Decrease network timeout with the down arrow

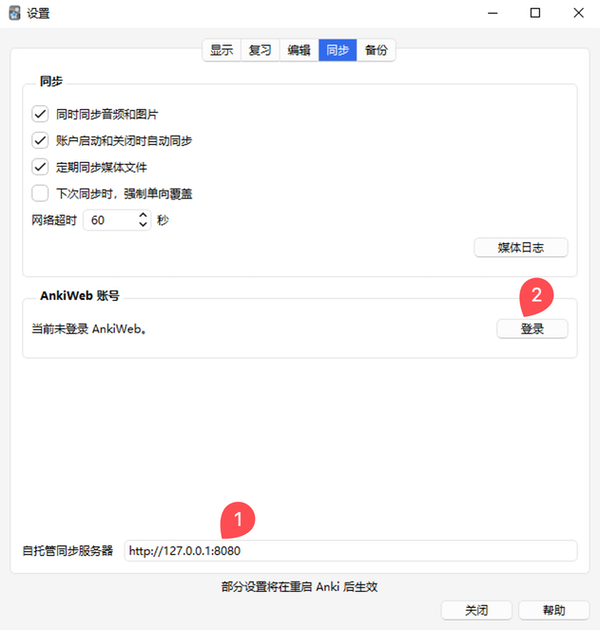coord(143,225)
